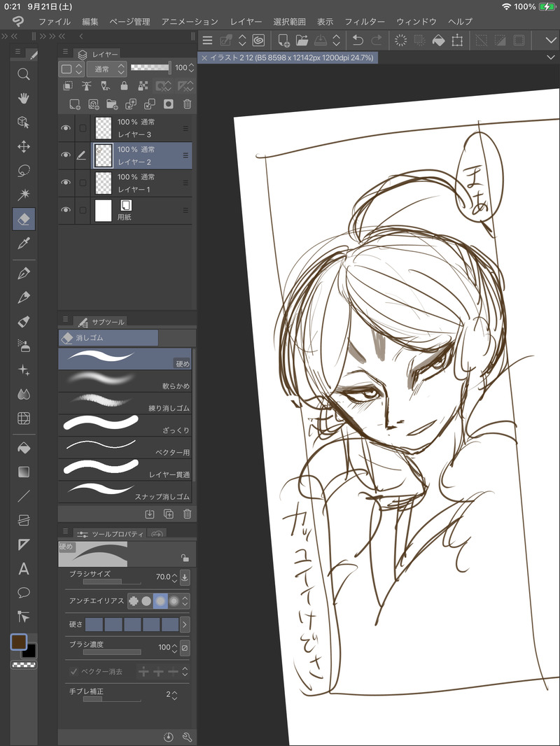Adjust the 手ブレ補正 value stepper
560x746 pixels.
click(x=174, y=695)
